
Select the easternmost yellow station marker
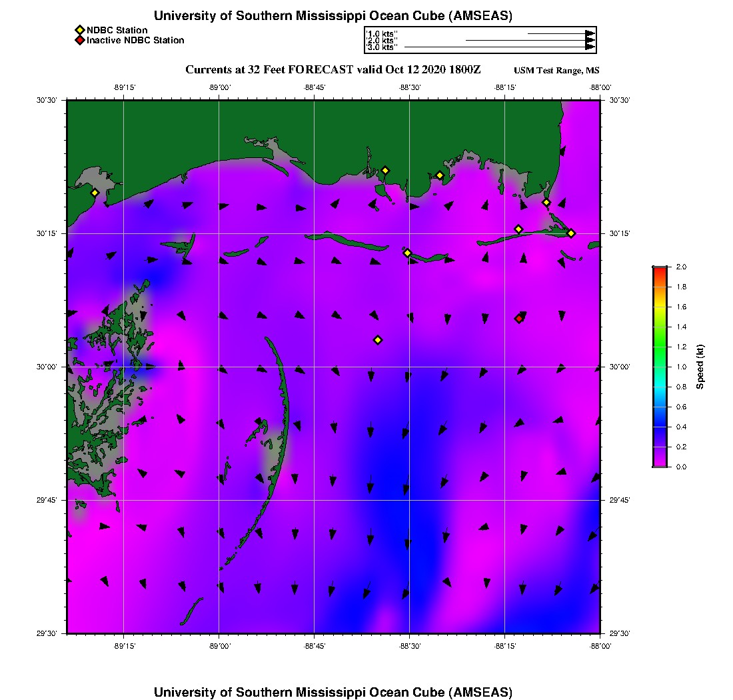click(571, 233)
